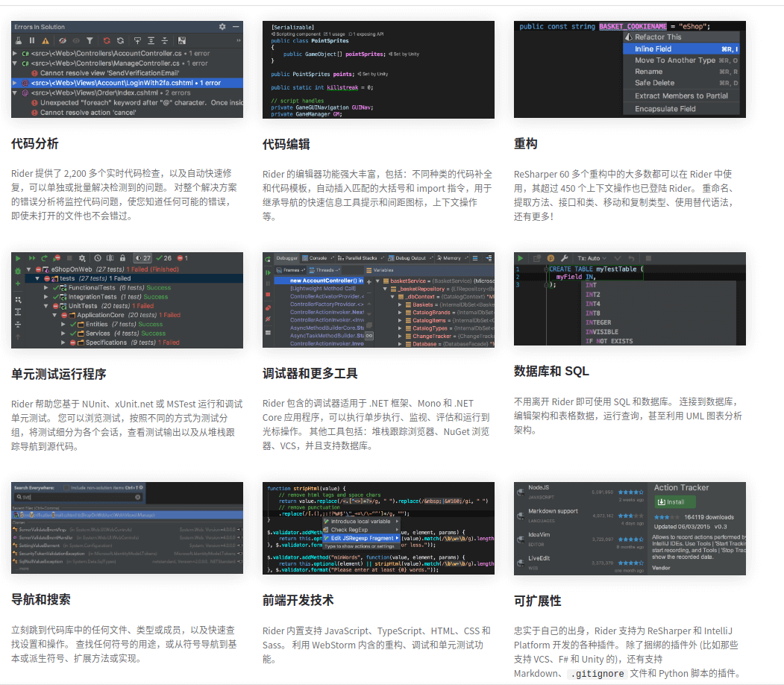Choose Move To Another Type menu item
Viewport: 784px width, 685px height.
[x=681, y=60]
